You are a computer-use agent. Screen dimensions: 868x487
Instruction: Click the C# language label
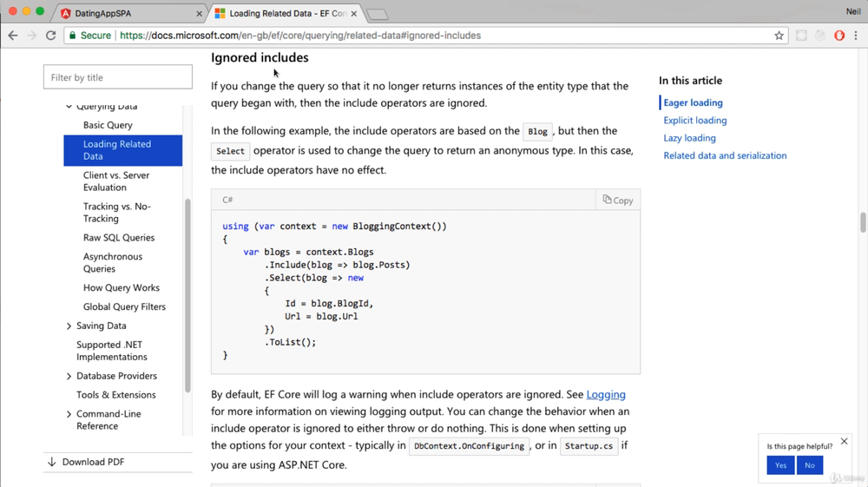click(227, 200)
